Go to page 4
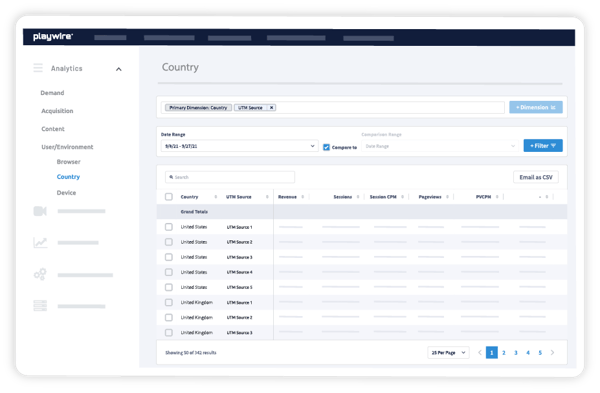This screenshot has height=393, width=600. tap(528, 353)
